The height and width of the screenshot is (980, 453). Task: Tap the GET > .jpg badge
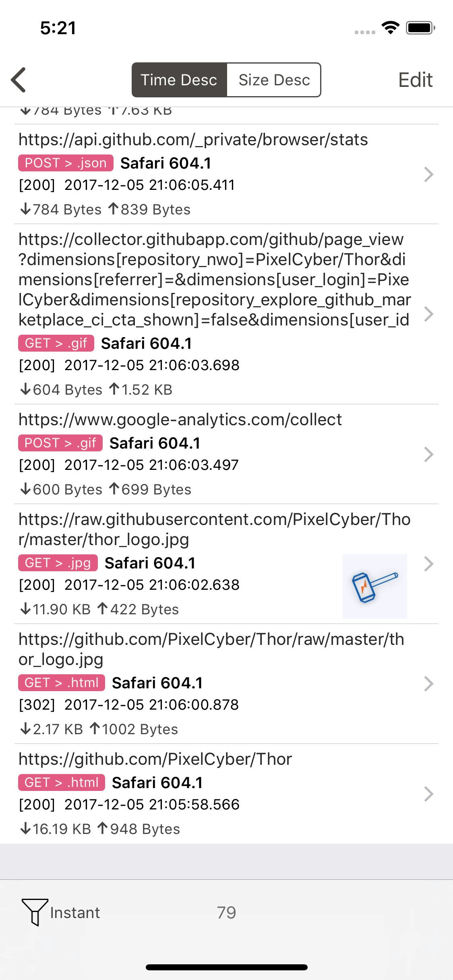pos(57,563)
